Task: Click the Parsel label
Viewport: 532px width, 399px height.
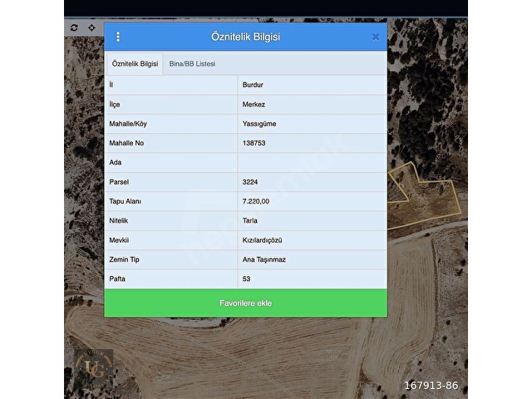Action: 119,182
